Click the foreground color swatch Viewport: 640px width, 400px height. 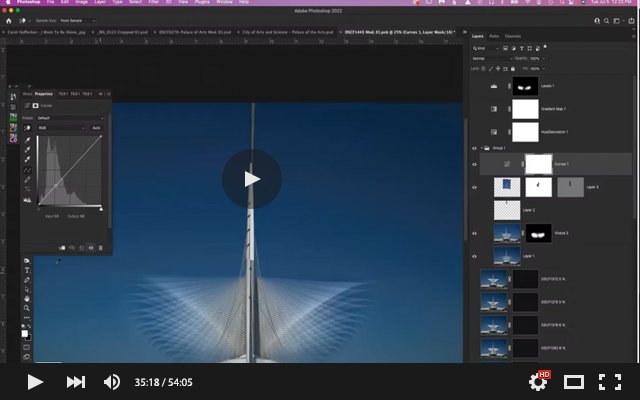pos(25,333)
